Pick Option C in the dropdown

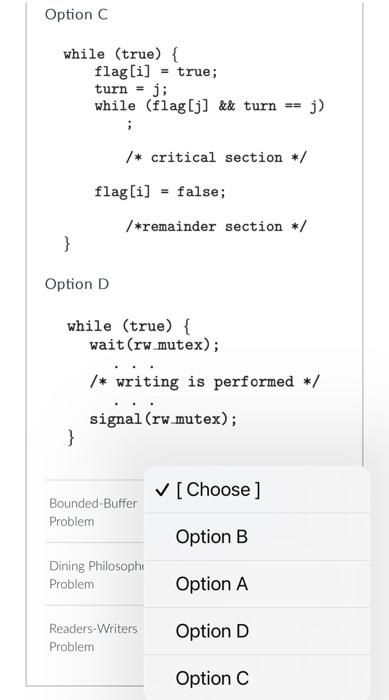257,678
